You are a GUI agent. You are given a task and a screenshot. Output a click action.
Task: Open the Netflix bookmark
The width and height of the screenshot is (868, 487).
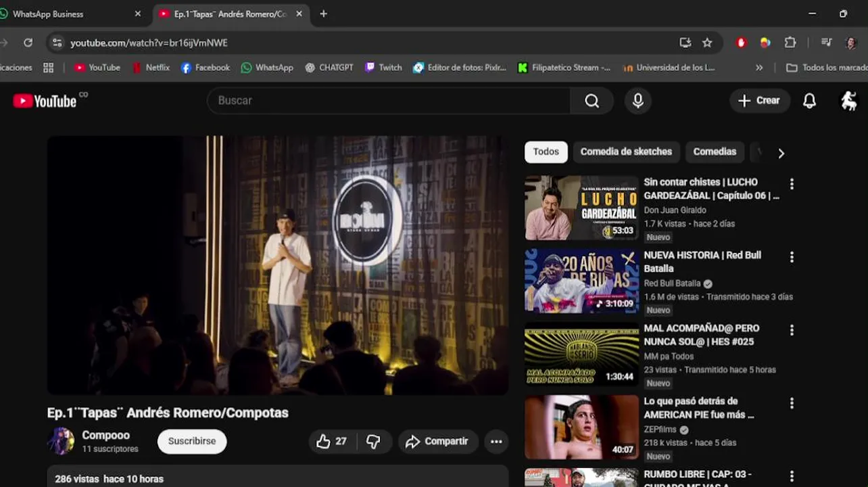point(151,68)
